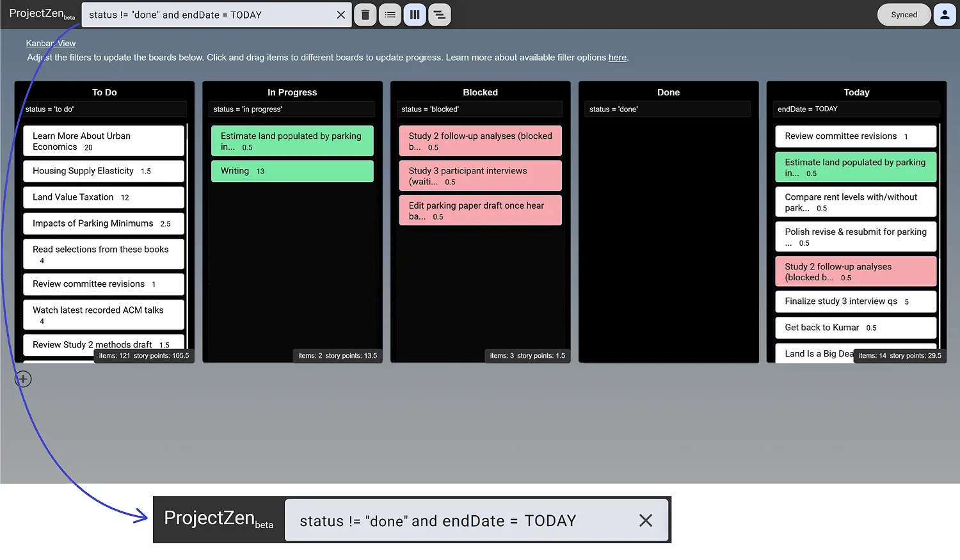Edit the Today board endDate filter
The width and height of the screenshot is (960, 560).
click(x=856, y=109)
